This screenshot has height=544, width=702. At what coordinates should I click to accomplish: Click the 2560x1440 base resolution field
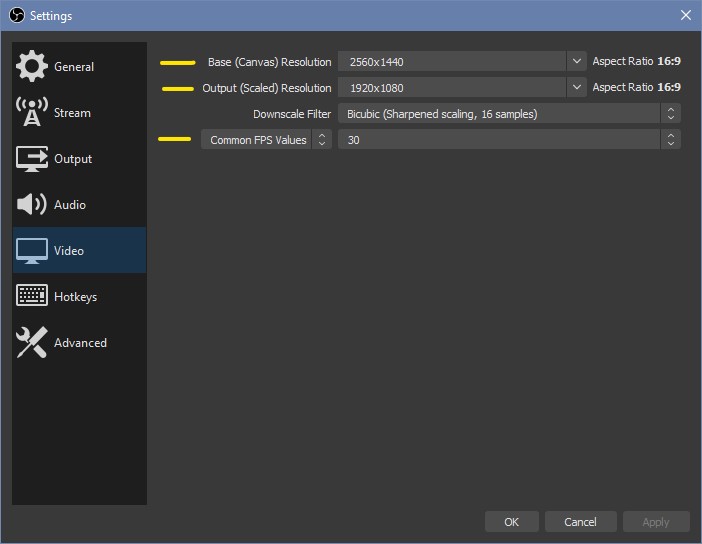coord(452,61)
